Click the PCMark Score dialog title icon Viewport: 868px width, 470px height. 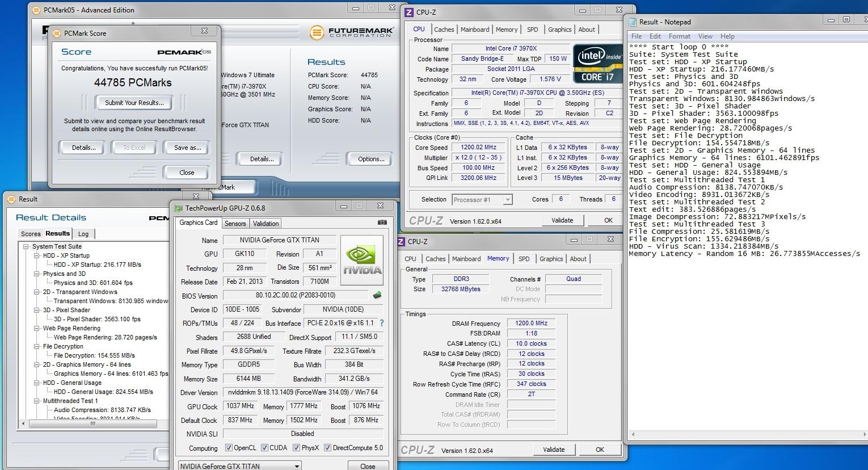point(57,33)
